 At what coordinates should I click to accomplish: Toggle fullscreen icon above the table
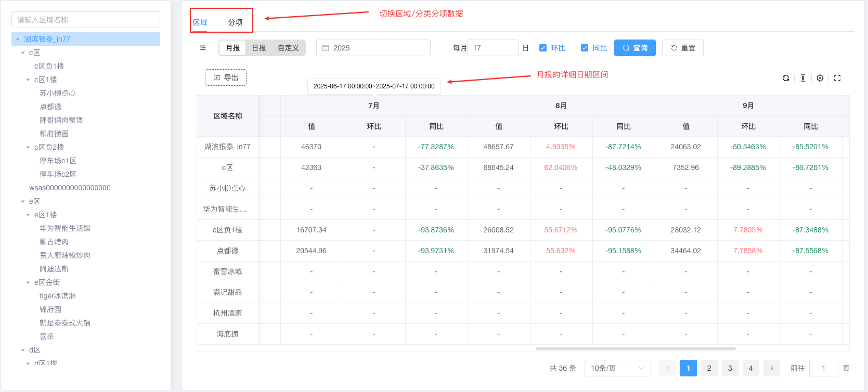pyautogui.click(x=837, y=78)
